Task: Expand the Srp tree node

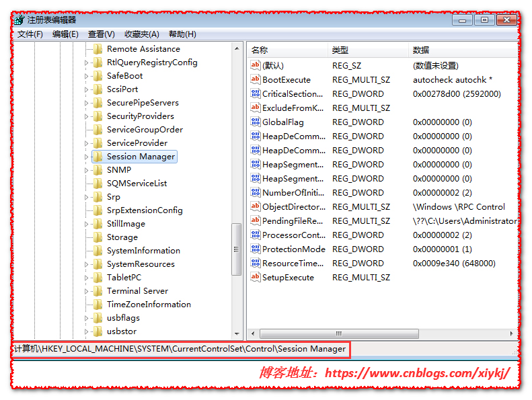Action: (x=86, y=197)
